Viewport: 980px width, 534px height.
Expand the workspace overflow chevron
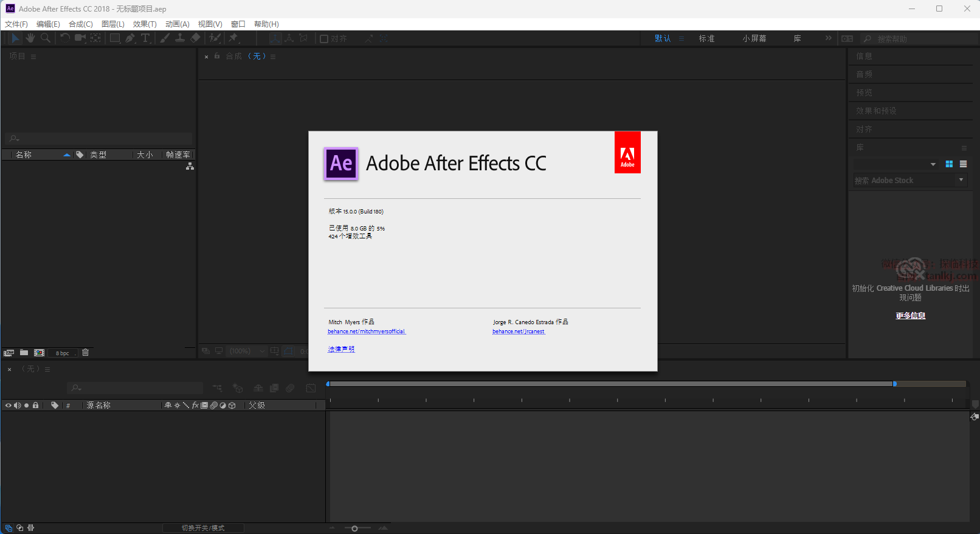click(x=828, y=38)
